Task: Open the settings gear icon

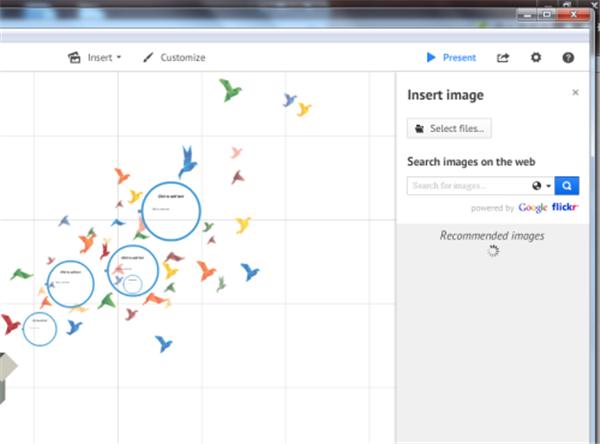Action: (x=536, y=57)
